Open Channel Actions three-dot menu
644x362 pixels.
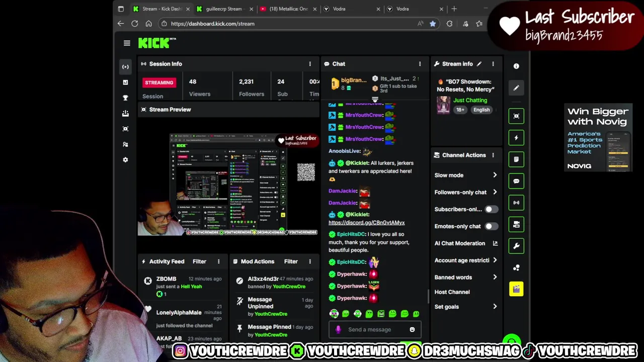pyautogui.click(x=493, y=155)
